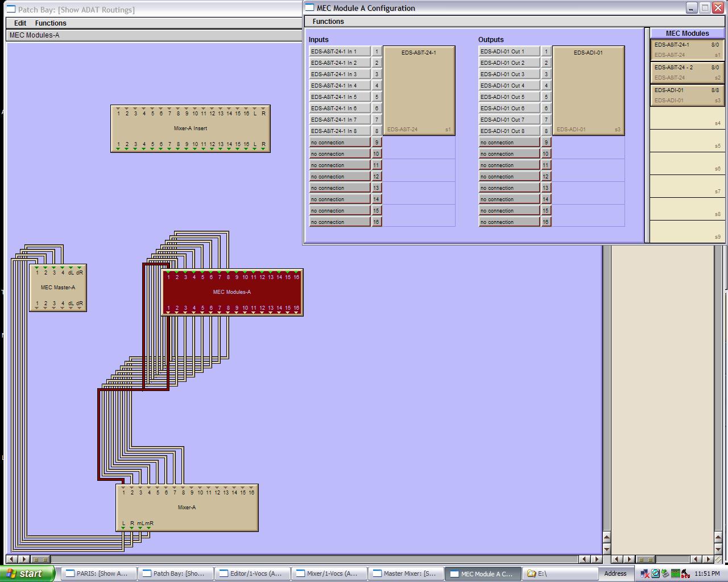This screenshot has height=582, width=728.
Task: Select input row EDS-A8iT-24-1 In 7
Action: [340, 119]
